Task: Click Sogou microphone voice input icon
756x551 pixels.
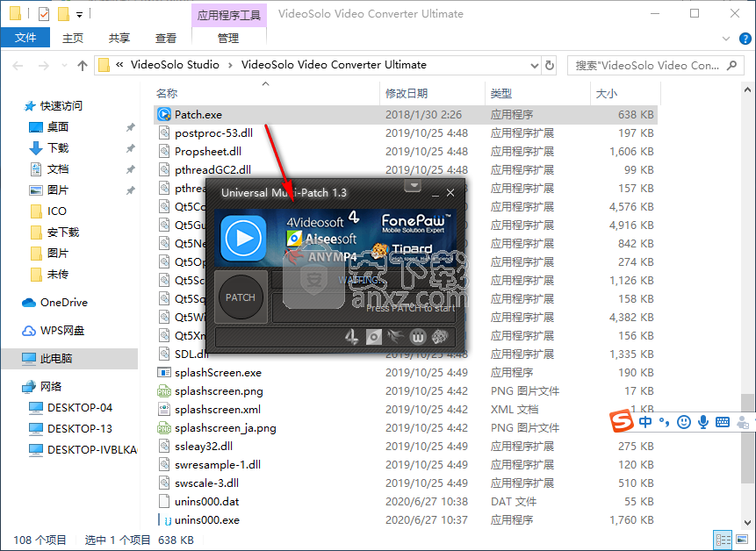Action: coord(703,422)
